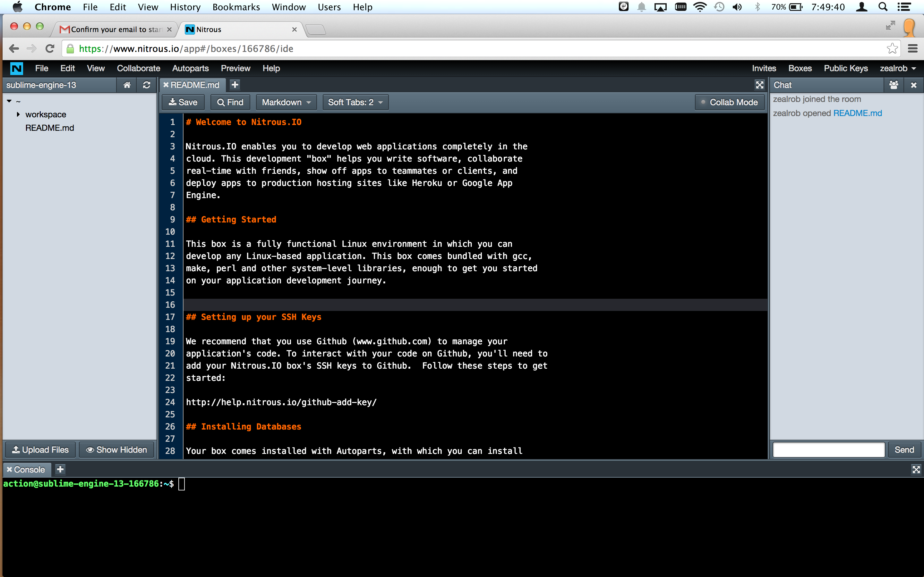Click the Find button in editor toolbar
Image resolution: width=924 pixels, height=577 pixels.
pyautogui.click(x=230, y=102)
